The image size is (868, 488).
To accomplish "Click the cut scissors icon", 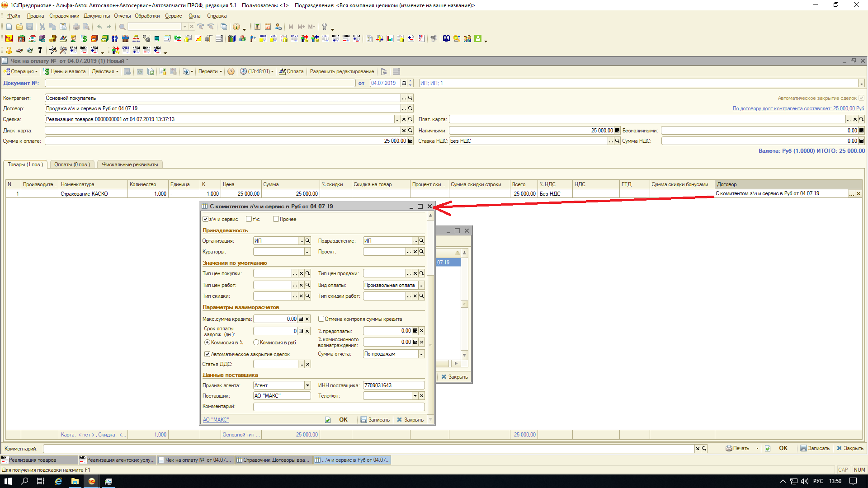I will 42,27.
